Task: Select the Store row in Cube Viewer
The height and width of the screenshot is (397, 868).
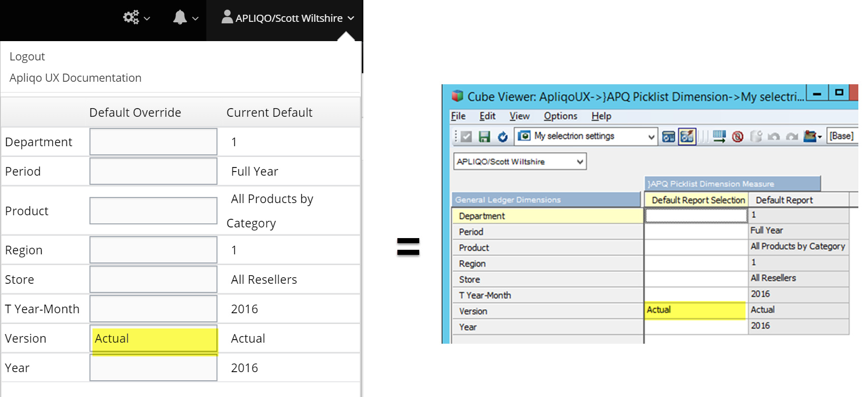Action: tap(547, 279)
